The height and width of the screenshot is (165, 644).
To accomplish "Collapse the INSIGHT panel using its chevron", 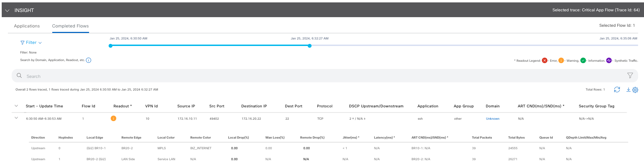I will [x=7, y=10].
